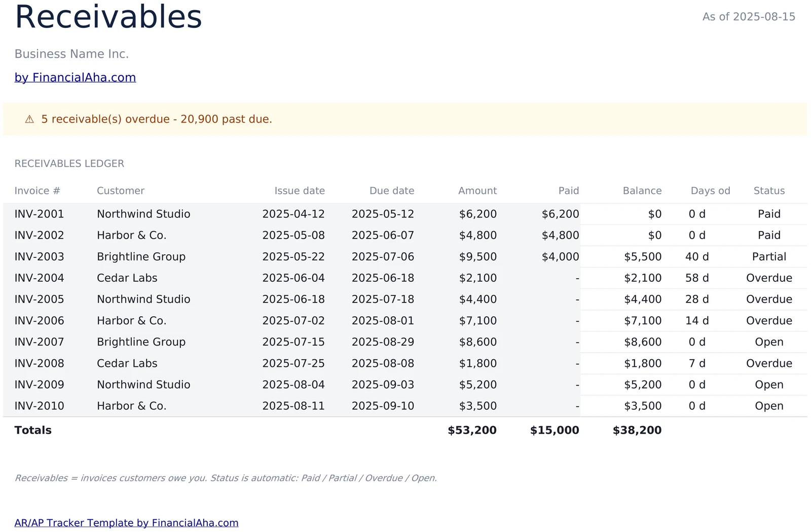Click the $5,500 balance cell
The image size is (811, 532).
(643, 256)
